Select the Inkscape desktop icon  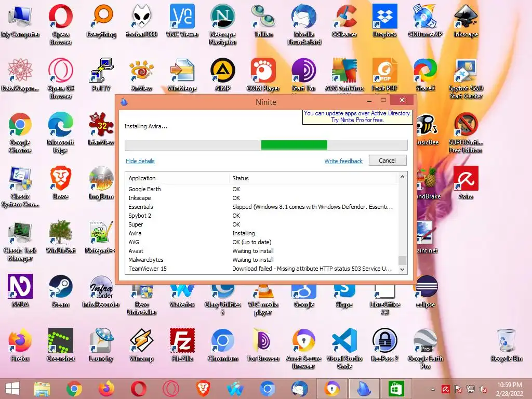[x=465, y=20]
